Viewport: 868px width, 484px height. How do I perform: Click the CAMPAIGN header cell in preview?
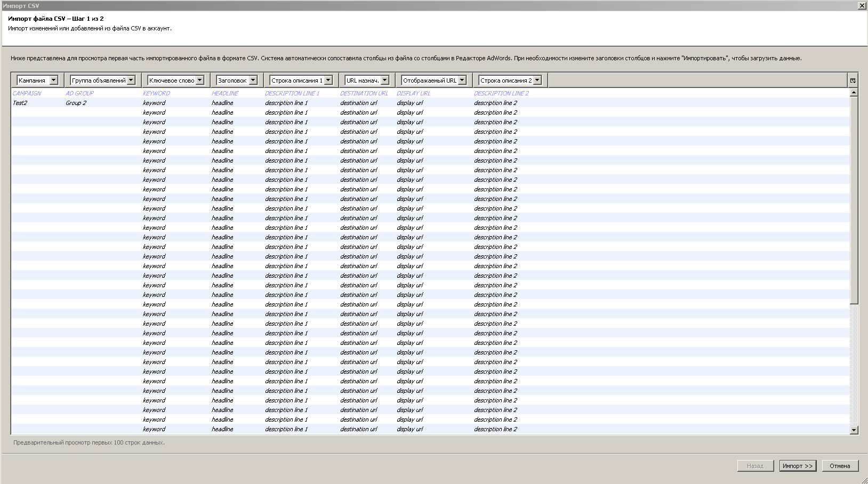coord(27,93)
